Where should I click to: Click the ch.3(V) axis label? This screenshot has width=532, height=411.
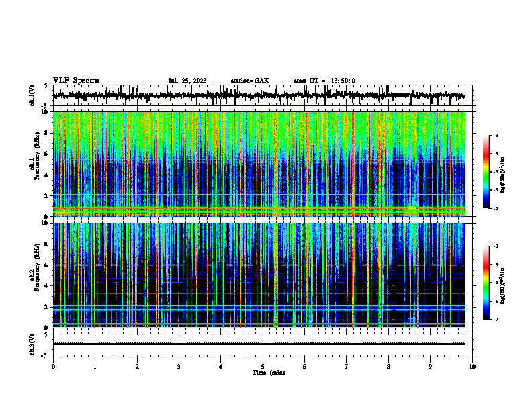click(x=32, y=345)
